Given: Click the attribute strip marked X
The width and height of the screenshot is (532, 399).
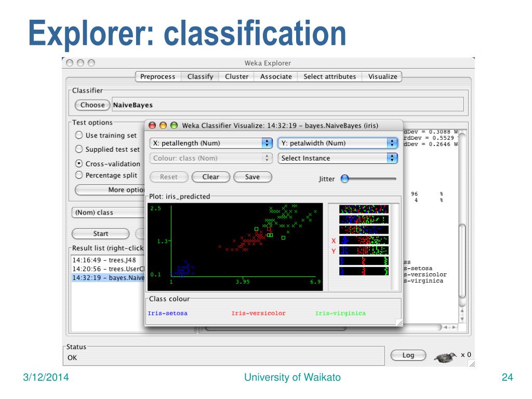Looking at the screenshot, I should (x=364, y=240).
